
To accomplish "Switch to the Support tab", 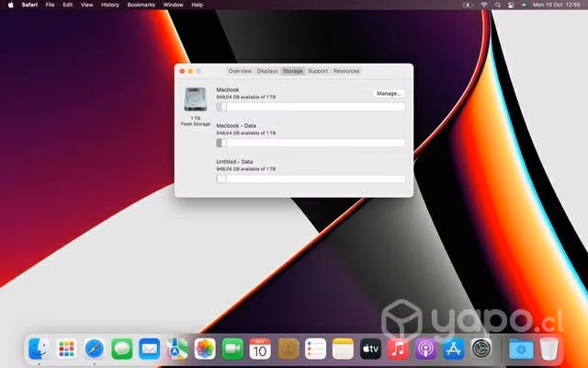I will [x=318, y=71].
